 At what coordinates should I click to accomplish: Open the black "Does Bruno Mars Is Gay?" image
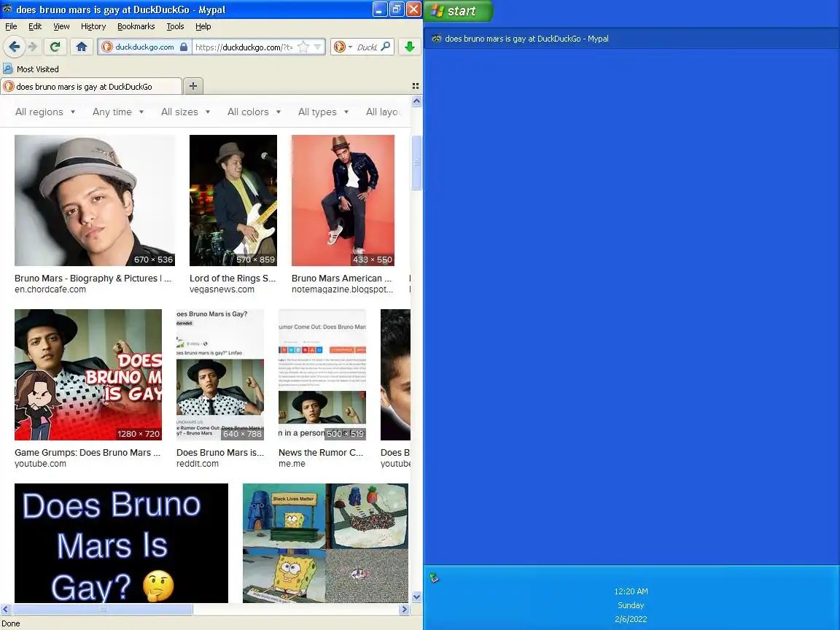(x=121, y=543)
